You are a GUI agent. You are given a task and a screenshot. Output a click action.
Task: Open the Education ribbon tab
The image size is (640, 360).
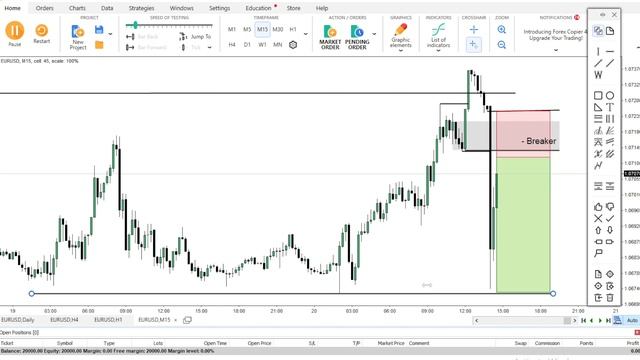tap(258, 8)
